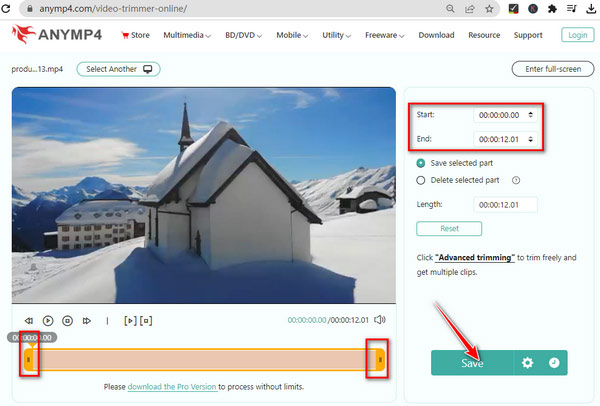Adjust Start time stepper arrows
The height and width of the screenshot is (406, 600).
(x=530, y=115)
